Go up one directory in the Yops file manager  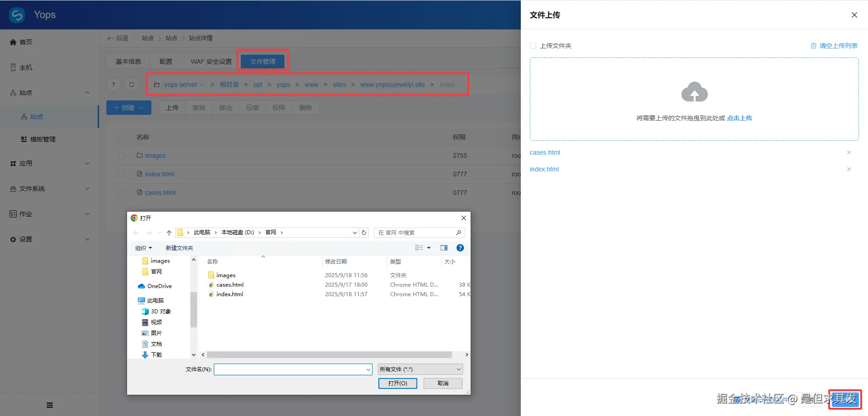(114, 85)
